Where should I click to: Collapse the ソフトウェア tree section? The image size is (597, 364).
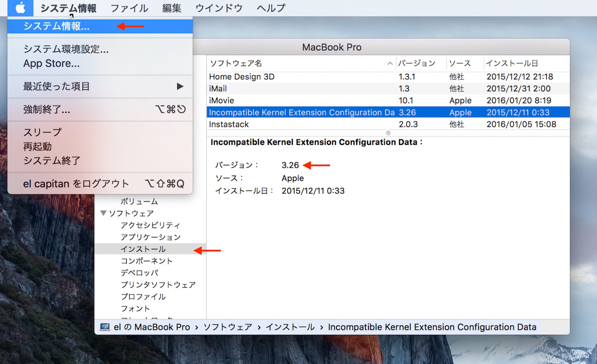click(x=103, y=213)
